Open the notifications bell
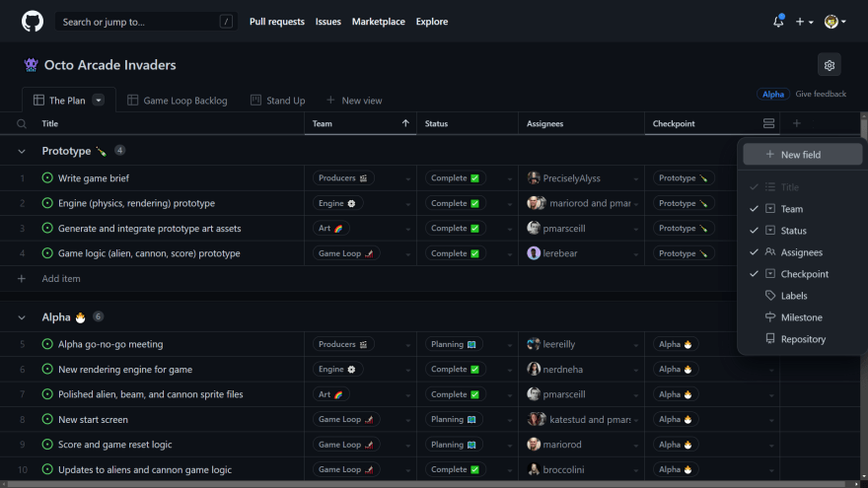The image size is (868, 488). (778, 22)
